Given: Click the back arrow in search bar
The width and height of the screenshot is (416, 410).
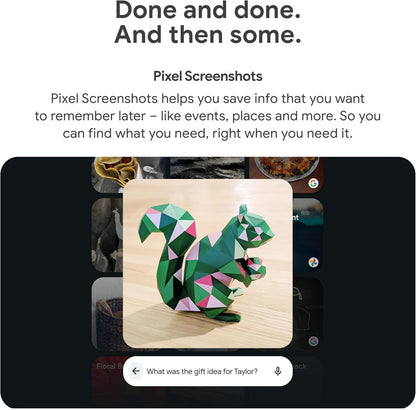Looking at the screenshot, I should 136,371.
